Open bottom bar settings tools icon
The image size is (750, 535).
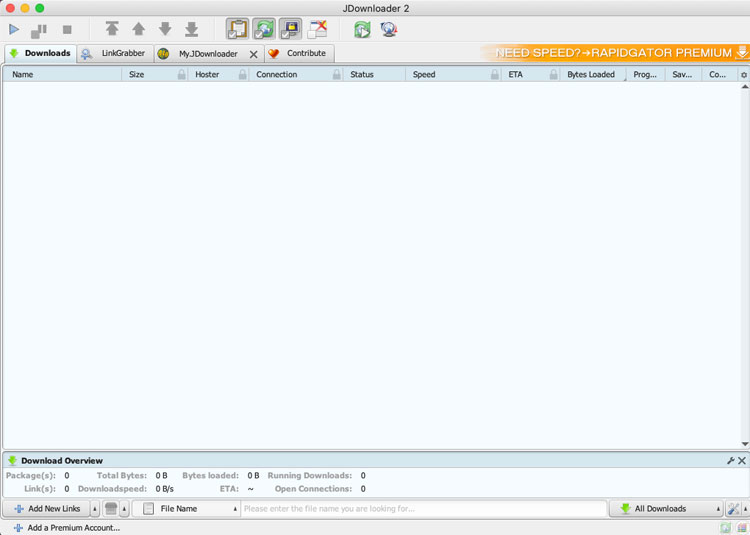tap(733, 509)
